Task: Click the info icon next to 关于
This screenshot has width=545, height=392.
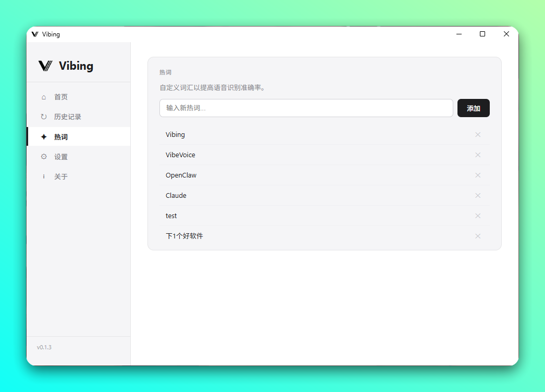Action: tap(44, 176)
